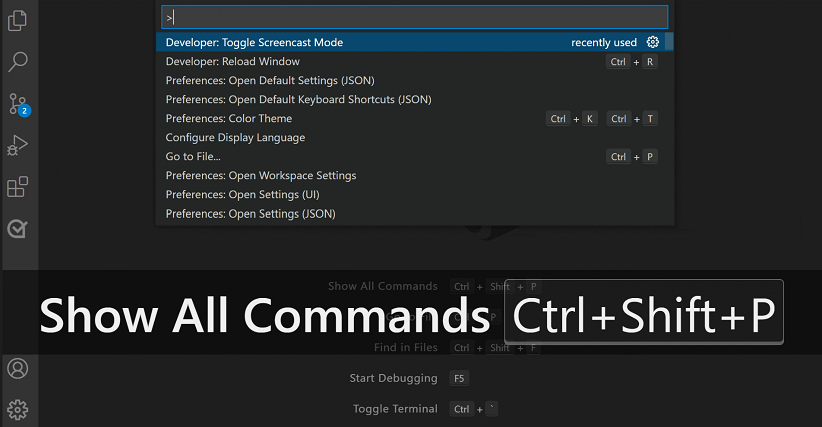Click the command palette input field
The height and width of the screenshot is (427, 822).
pos(415,17)
